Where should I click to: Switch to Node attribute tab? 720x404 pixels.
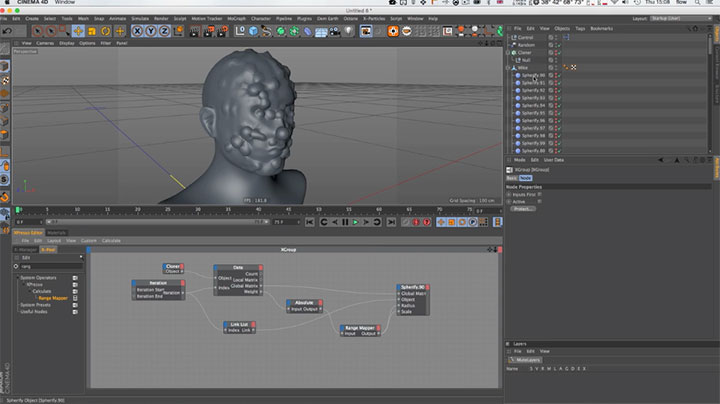tap(525, 178)
